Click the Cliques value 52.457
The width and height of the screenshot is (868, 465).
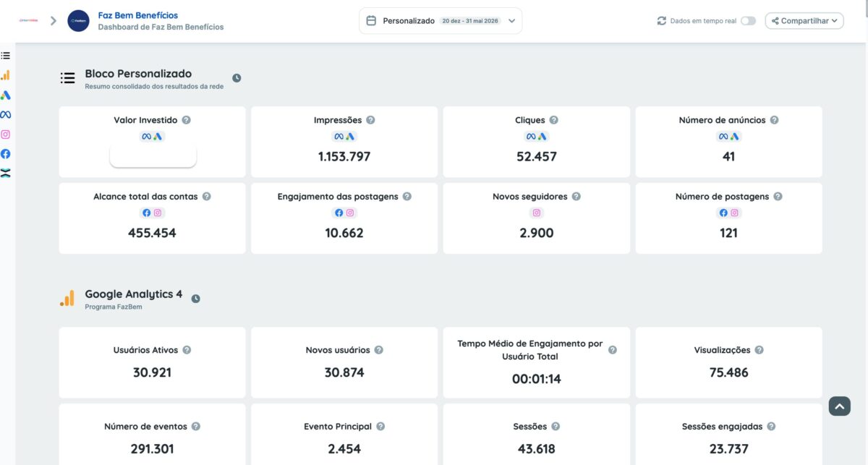click(537, 156)
